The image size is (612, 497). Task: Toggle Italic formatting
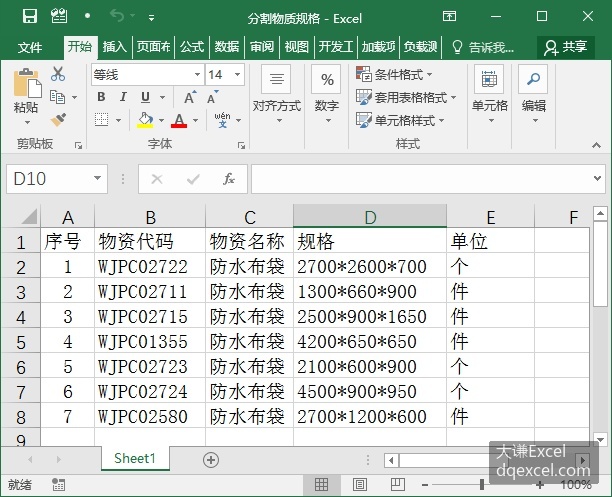click(x=123, y=97)
